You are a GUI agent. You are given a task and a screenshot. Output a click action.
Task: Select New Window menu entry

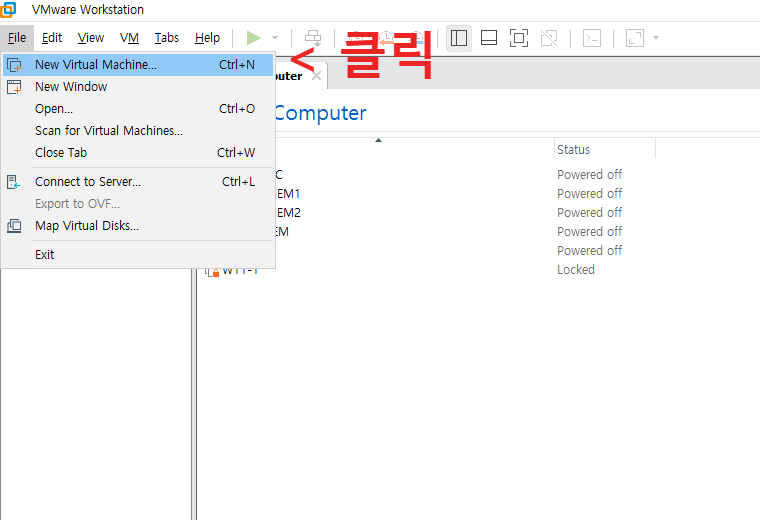pos(138,87)
